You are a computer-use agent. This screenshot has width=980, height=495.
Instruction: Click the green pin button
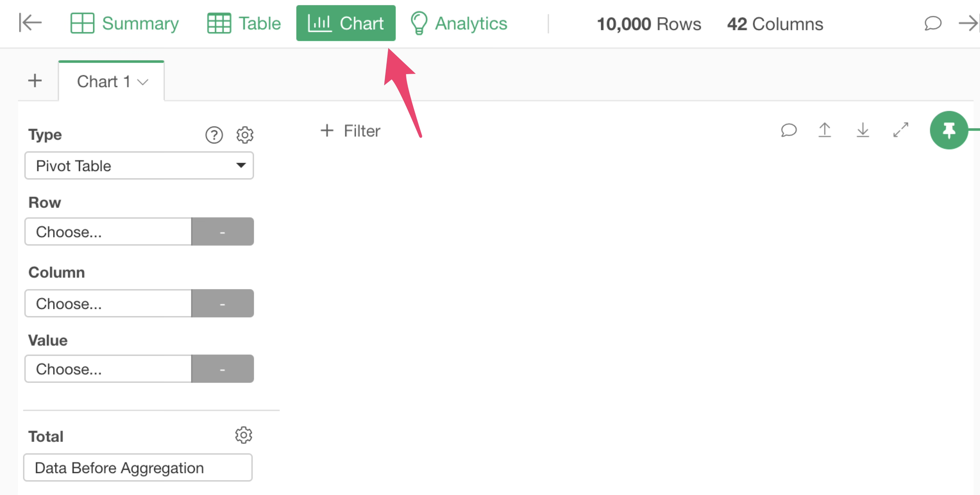[949, 130]
